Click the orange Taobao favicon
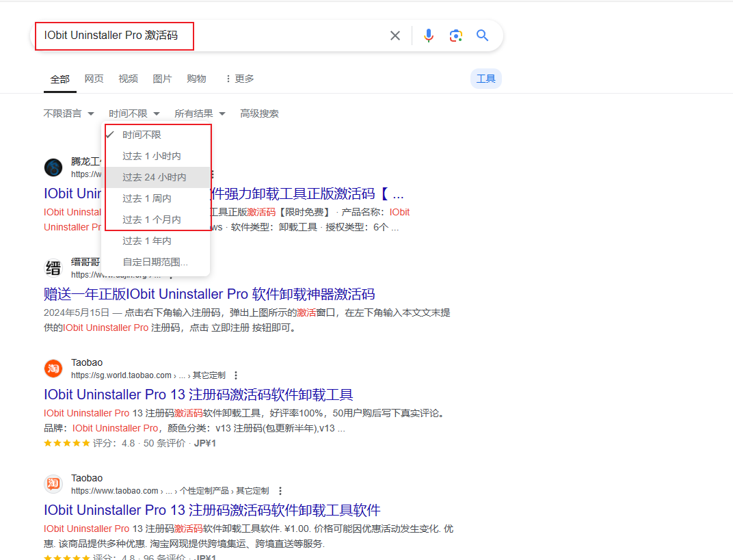Image resolution: width=733 pixels, height=560 pixels. coord(53,369)
